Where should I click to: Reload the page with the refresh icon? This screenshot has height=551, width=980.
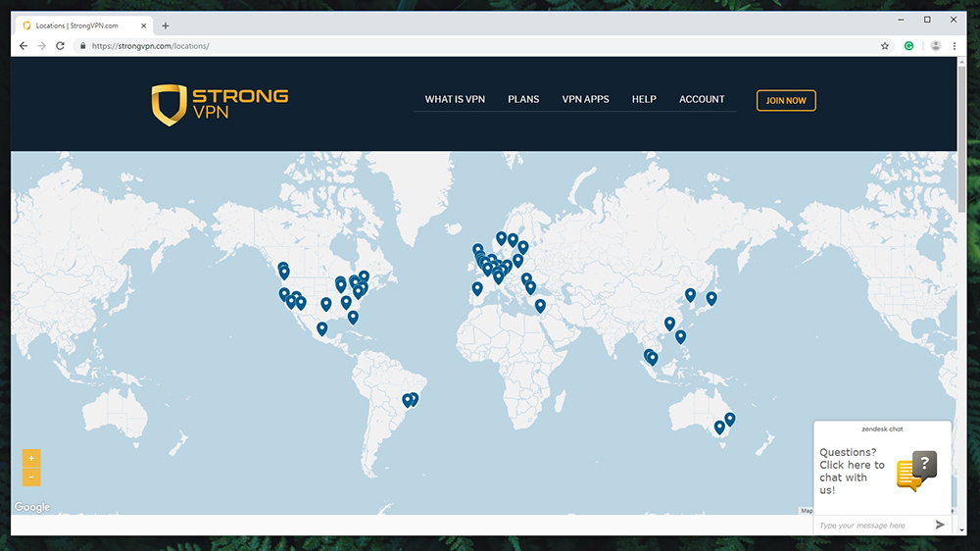point(60,46)
